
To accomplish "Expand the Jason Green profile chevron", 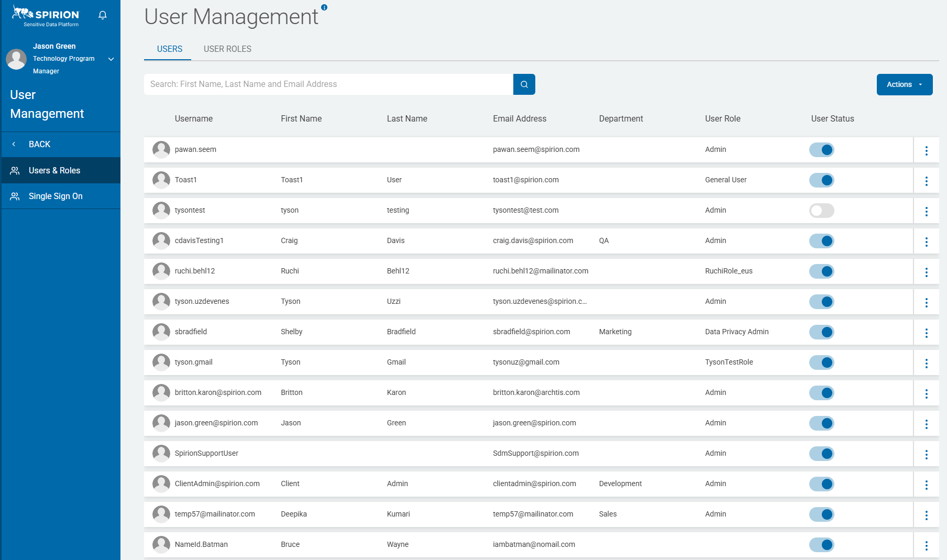I will click(x=111, y=59).
